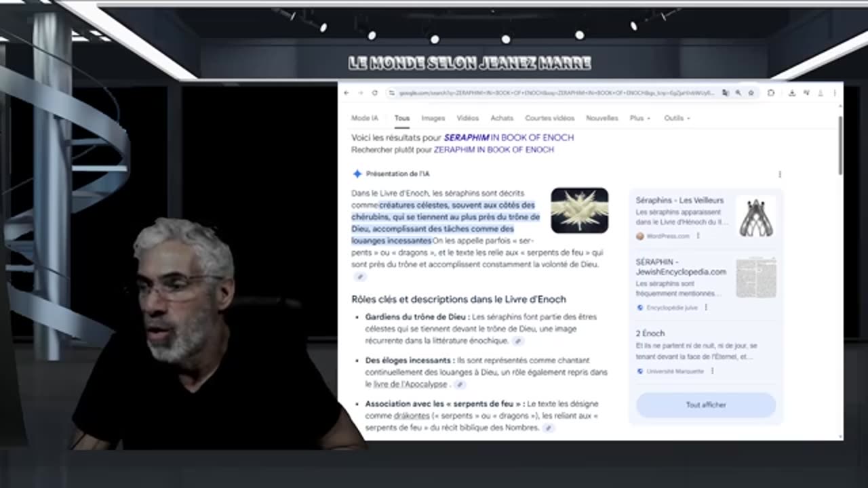Screen dimensions: 868x488
Task: Open 'SÉRAPHIN - JewishEncyclopedia.com' source
Action: point(681,266)
